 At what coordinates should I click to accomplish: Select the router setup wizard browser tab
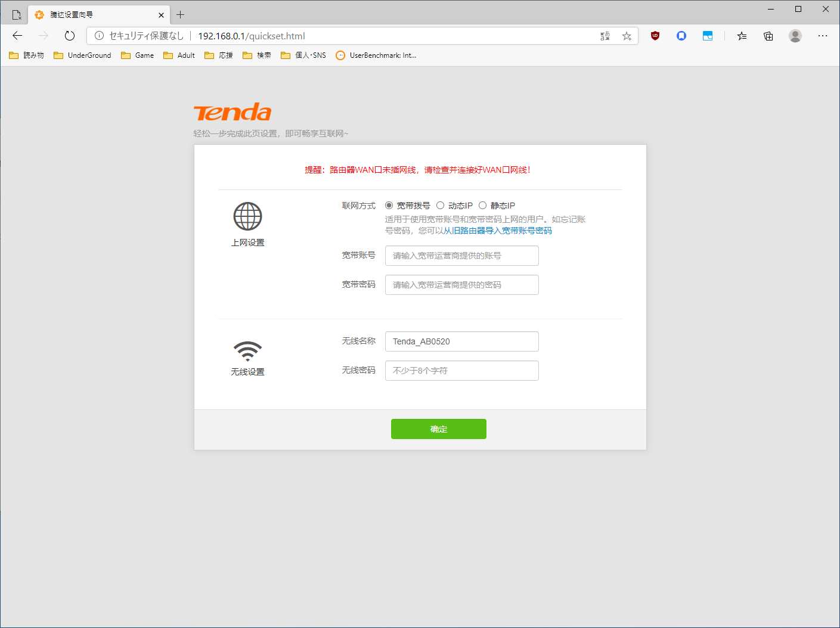click(99, 15)
